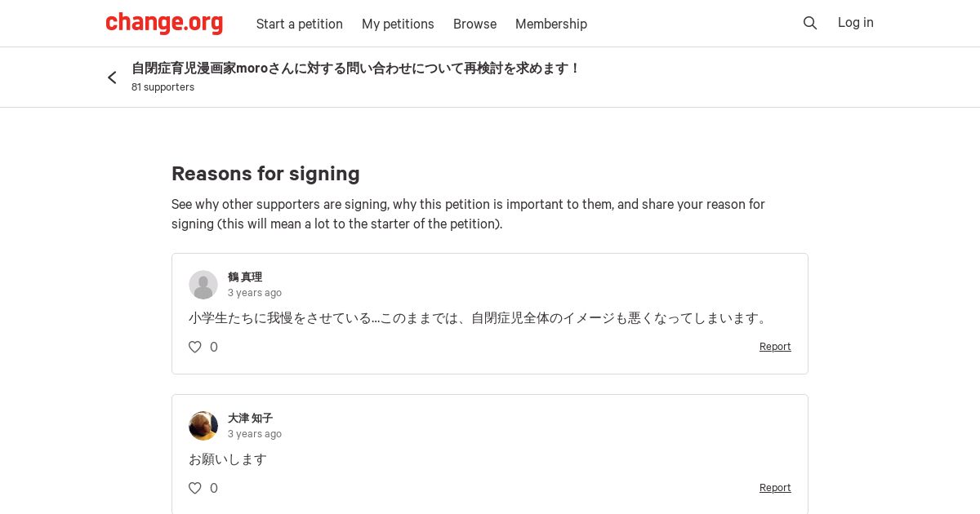980x514 pixels.
Task: Click the like count on the first comment
Action: (214, 347)
